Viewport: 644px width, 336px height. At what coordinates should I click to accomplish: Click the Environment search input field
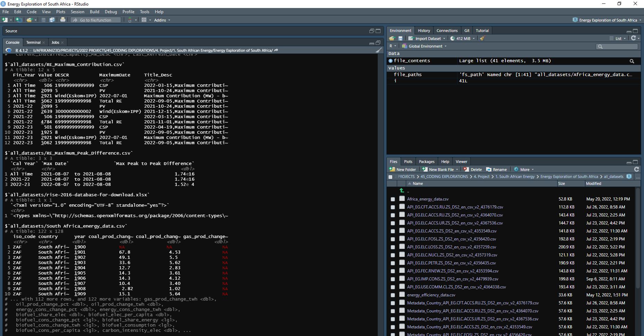(x=620, y=47)
